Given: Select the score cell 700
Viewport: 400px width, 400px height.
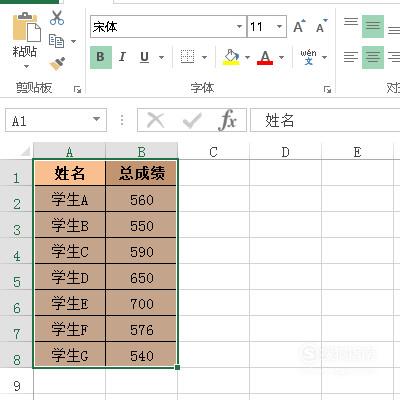Looking at the screenshot, I should (x=142, y=303).
